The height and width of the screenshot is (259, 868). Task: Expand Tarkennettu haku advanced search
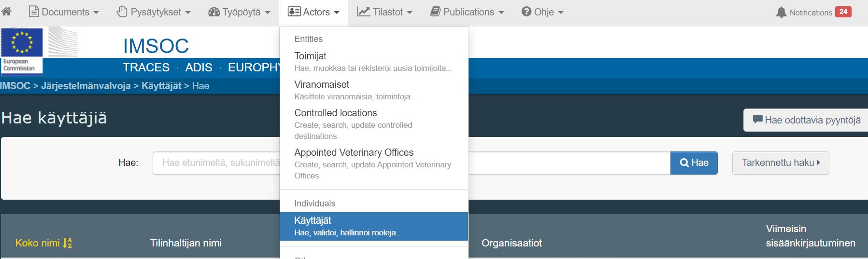(x=781, y=163)
